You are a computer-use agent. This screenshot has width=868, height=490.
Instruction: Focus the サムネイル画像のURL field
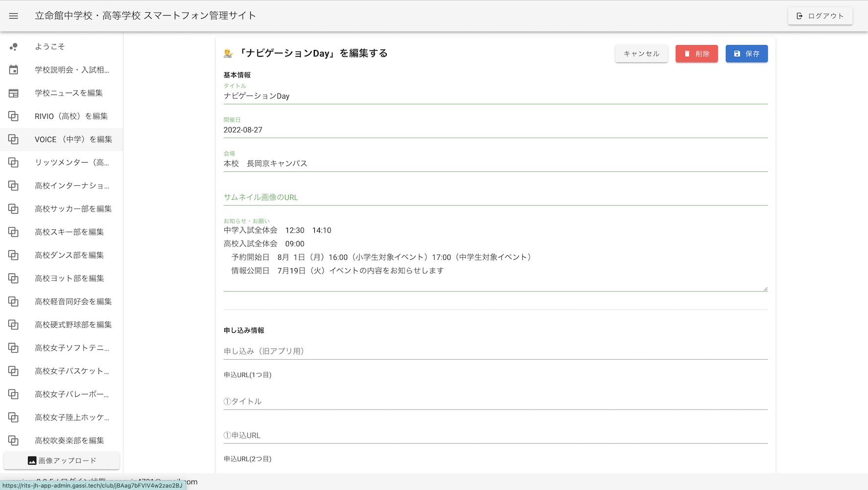[x=495, y=197]
